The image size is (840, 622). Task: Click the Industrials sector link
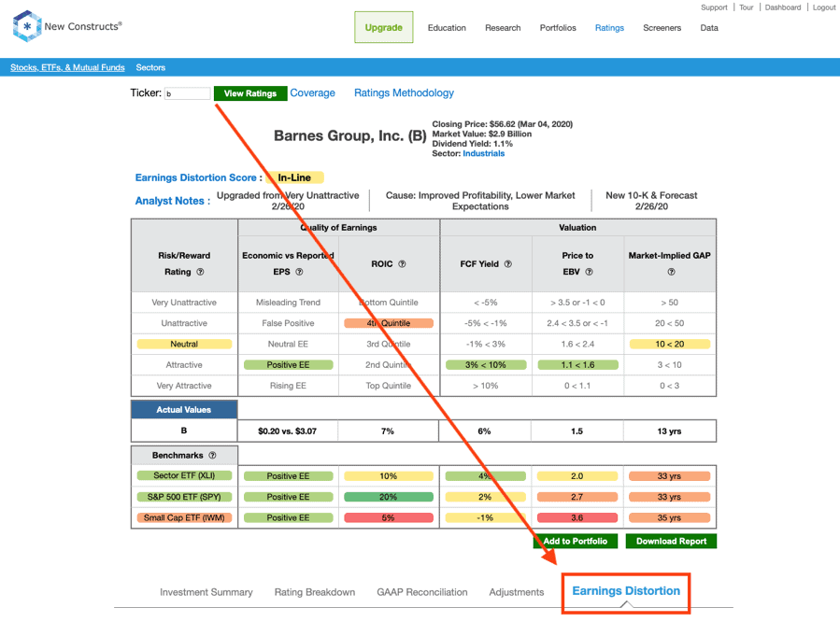(x=484, y=153)
